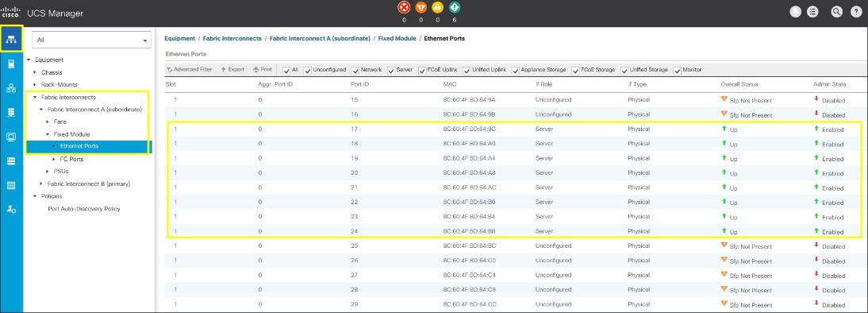
Task: Toggle the FCoE Uplink filter checkbox
Action: click(x=422, y=71)
